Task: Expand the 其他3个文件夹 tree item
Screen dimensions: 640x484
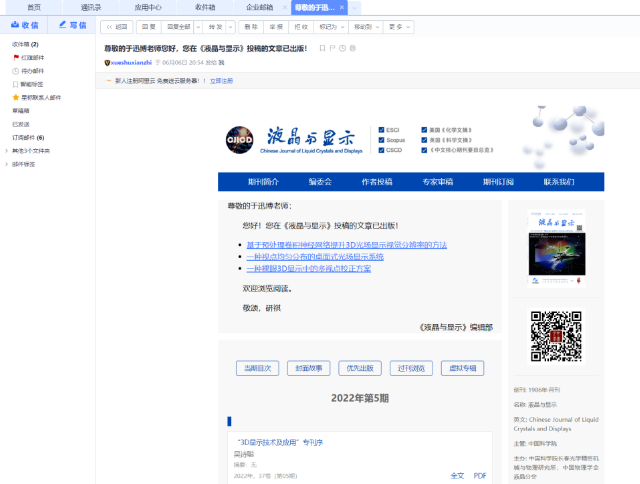Action: point(8,150)
